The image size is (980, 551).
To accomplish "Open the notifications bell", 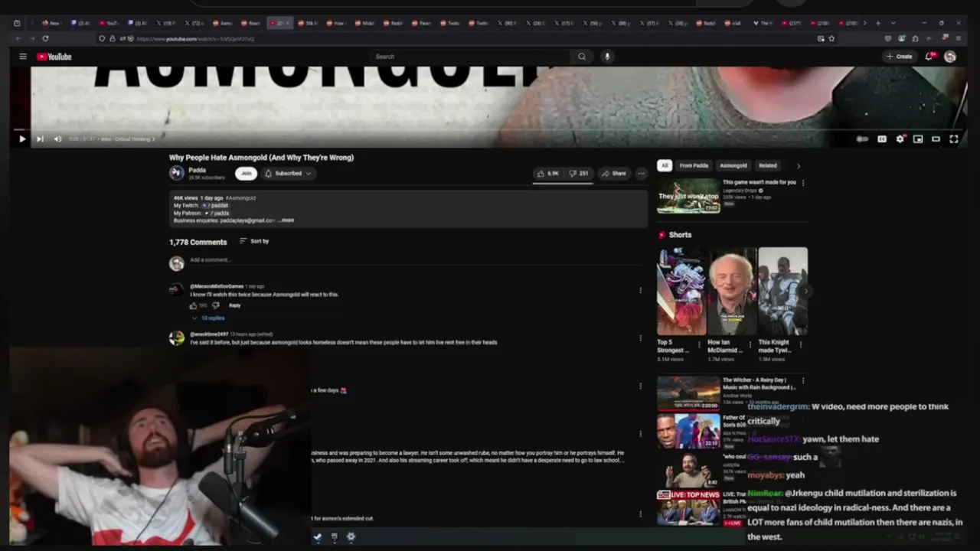I will coord(929,57).
